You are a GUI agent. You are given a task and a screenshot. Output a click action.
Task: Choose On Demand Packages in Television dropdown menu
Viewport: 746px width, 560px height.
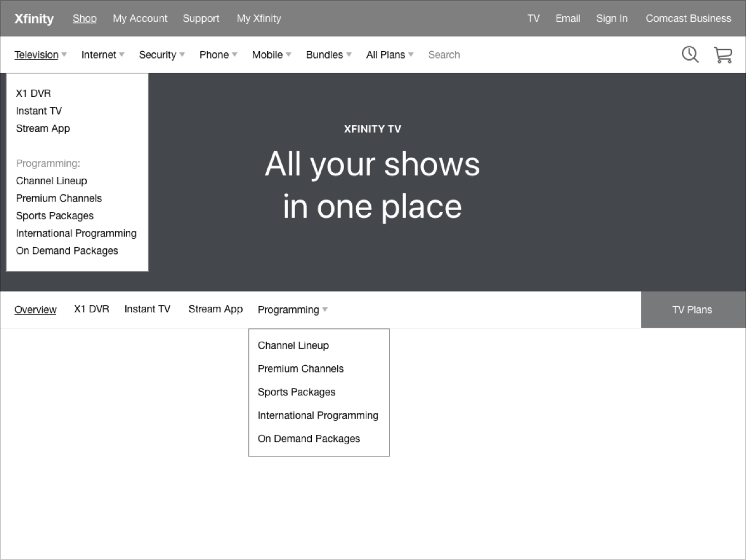point(67,250)
